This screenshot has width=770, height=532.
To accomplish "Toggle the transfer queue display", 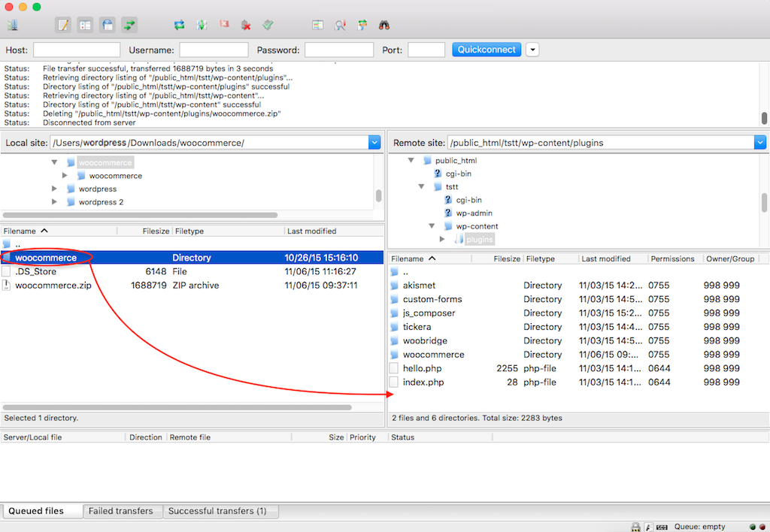I will point(129,25).
